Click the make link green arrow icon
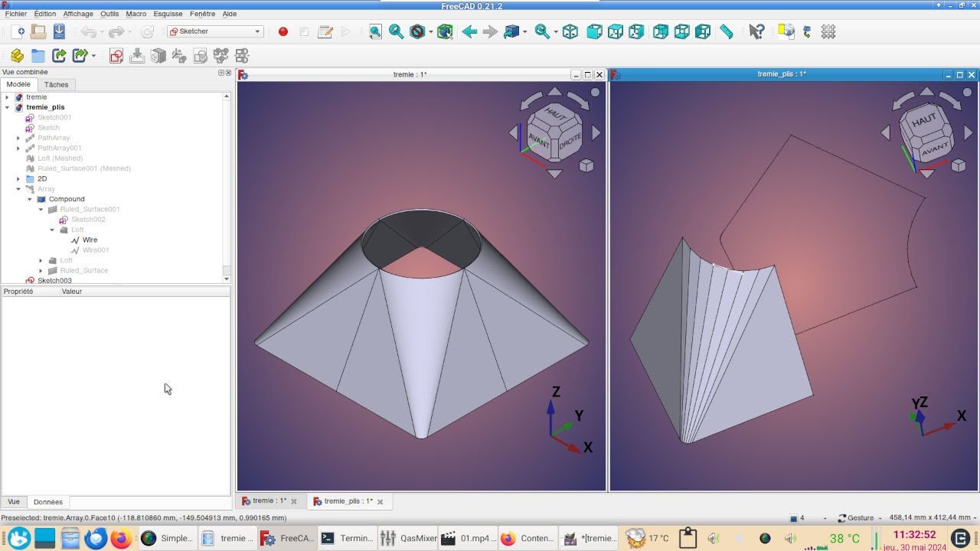Screen dimensions: 980x551 (59, 56)
